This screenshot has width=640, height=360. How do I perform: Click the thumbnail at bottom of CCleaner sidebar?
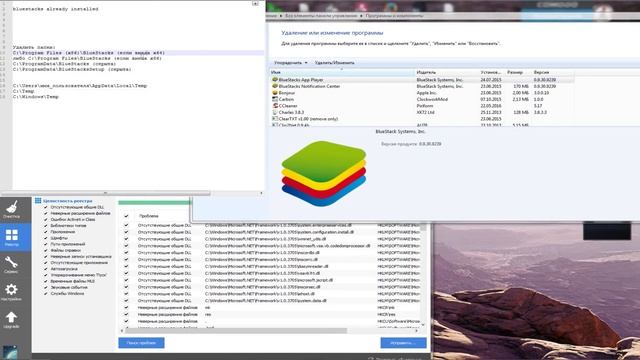click(x=10, y=353)
